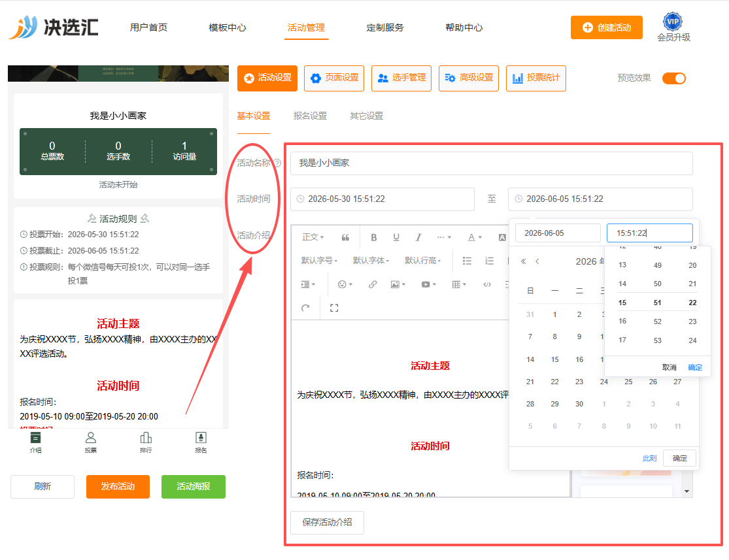
Task: Click help question mark beside 活动名称
Action: [277, 163]
